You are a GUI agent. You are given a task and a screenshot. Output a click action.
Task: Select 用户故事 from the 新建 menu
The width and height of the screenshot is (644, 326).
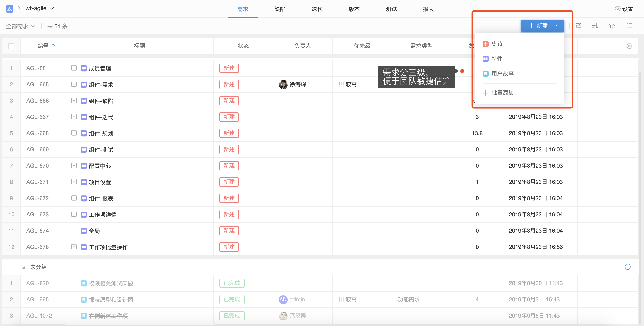[502, 74]
